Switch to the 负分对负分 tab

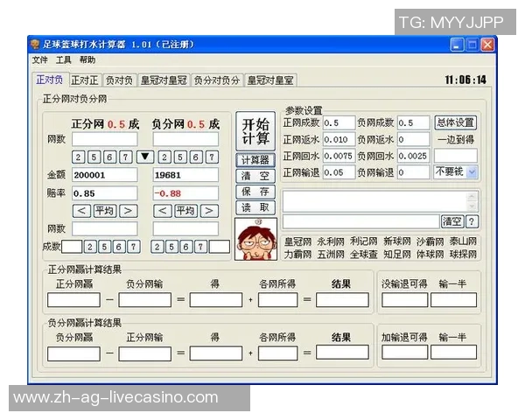217,80
